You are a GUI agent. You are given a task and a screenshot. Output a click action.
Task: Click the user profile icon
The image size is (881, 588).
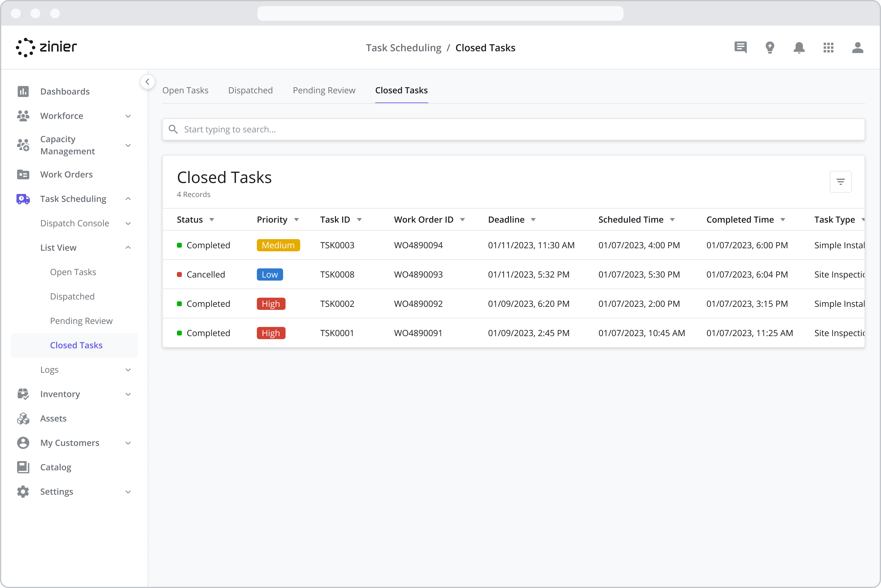click(858, 48)
